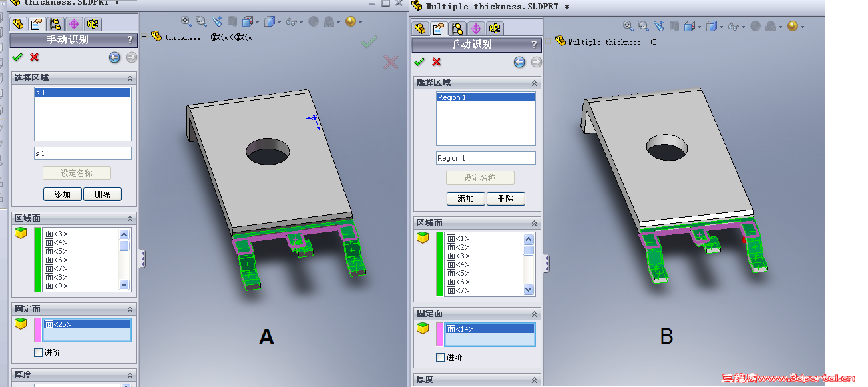The image size is (868, 387).
Task: Select 面<25> in fixed face box
Action: 87,324
